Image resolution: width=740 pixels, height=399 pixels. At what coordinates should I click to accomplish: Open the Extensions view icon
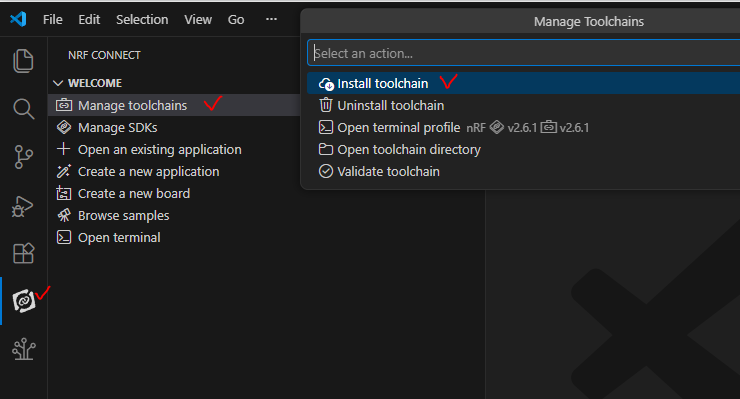pyautogui.click(x=23, y=254)
